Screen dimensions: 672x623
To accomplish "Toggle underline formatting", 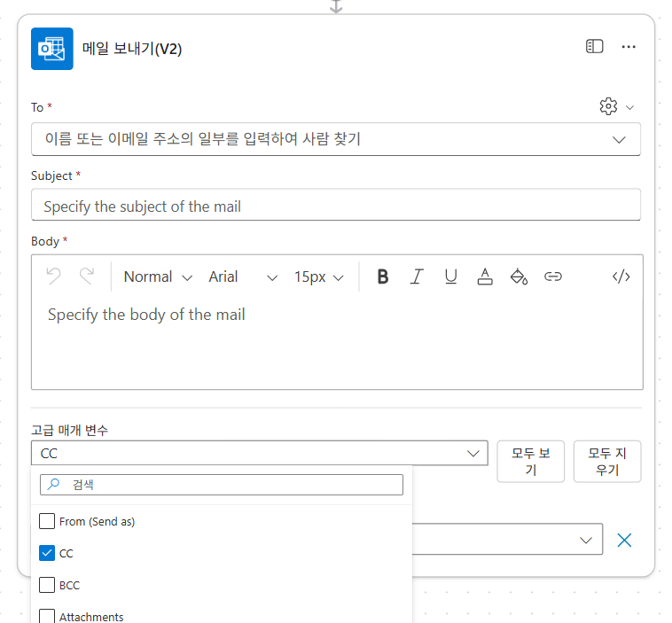I will (x=451, y=276).
